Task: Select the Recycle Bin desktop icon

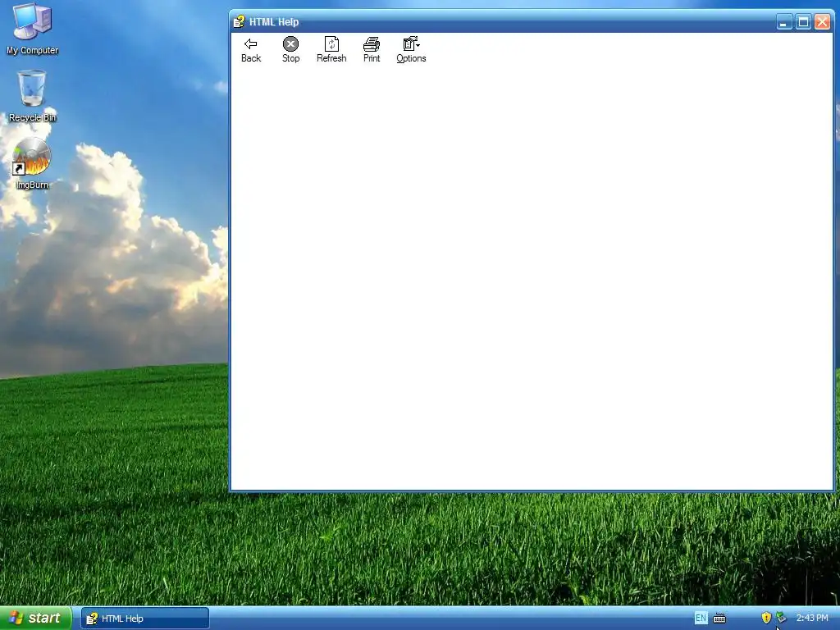Action: (x=32, y=97)
